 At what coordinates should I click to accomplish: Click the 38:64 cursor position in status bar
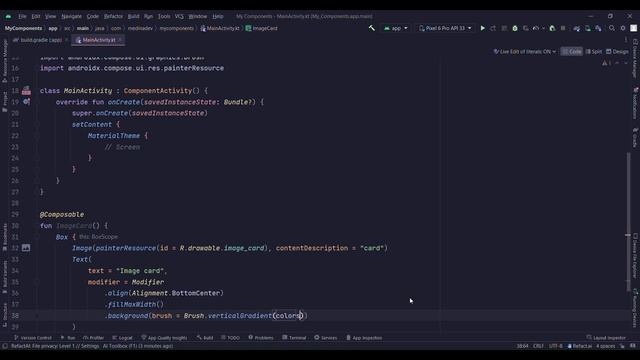[522, 346]
